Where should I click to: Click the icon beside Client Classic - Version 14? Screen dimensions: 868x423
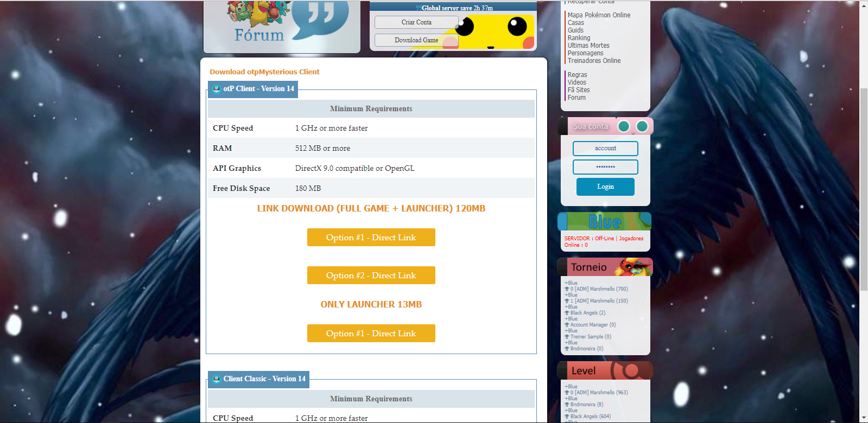217,379
